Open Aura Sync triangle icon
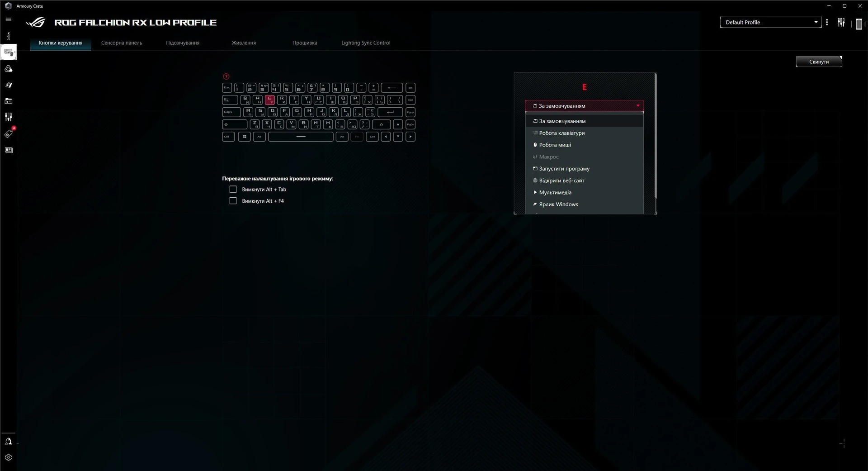Screen dimensions: 868x471 tap(8, 69)
